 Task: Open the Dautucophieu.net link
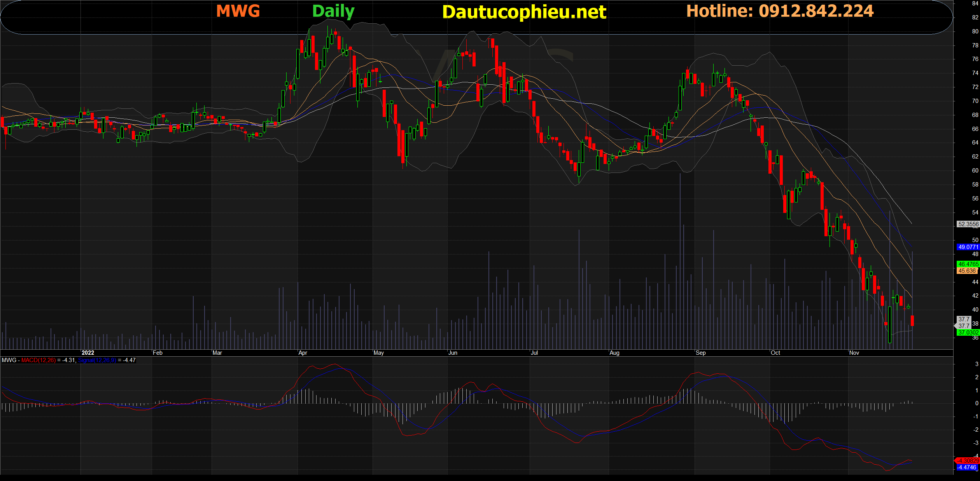[x=524, y=12]
